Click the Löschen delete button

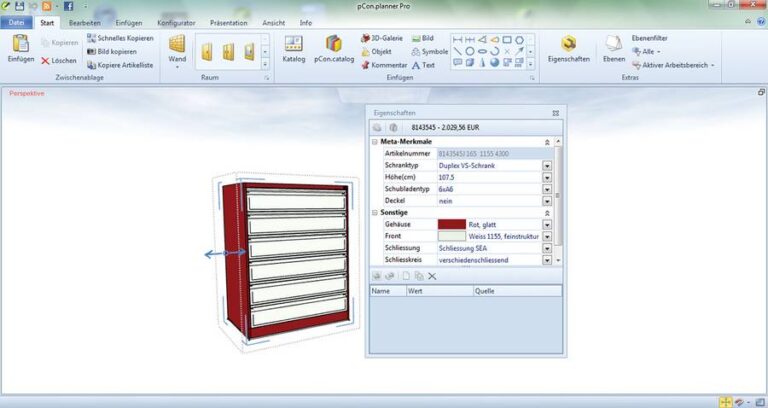pos(58,60)
